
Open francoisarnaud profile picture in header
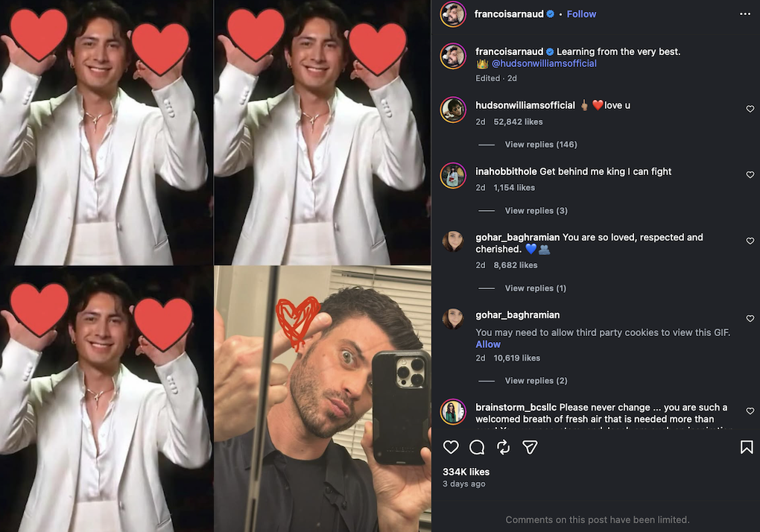point(453,14)
